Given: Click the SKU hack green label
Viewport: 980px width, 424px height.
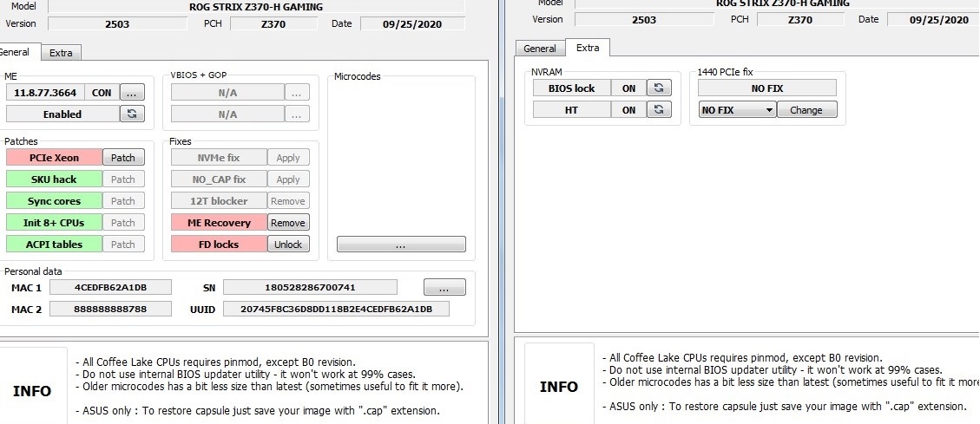Looking at the screenshot, I should click(x=55, y=179).
